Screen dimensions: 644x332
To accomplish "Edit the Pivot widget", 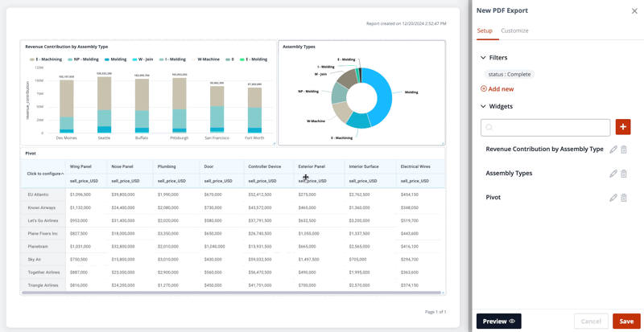I will pos(613,198).
